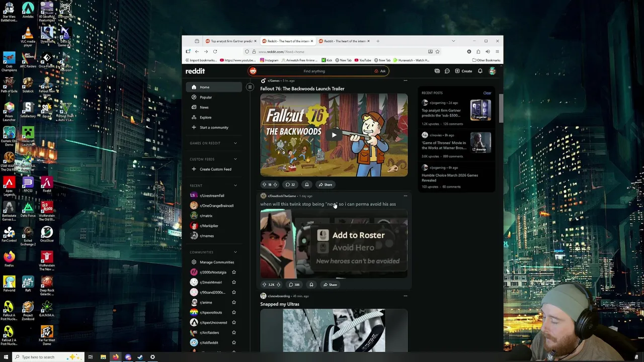Open the notifications bell
644x362 pixels.
[480, 71]
